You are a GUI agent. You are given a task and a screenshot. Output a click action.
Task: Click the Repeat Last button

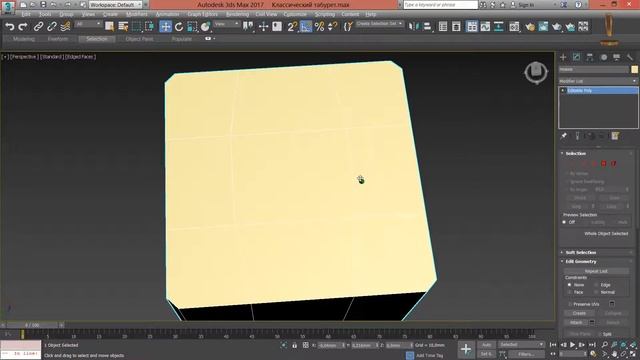tap(596, 271)
